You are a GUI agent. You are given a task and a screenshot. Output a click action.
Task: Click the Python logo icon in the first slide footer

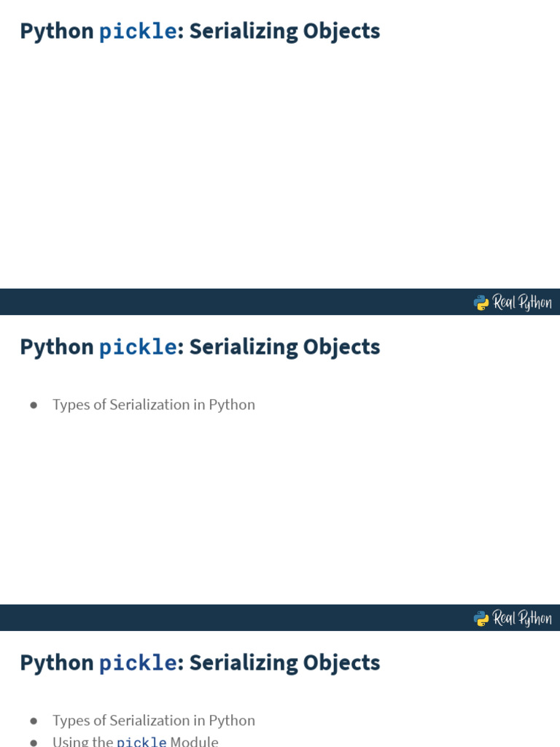pyautogui.click(x=481, y=303)
